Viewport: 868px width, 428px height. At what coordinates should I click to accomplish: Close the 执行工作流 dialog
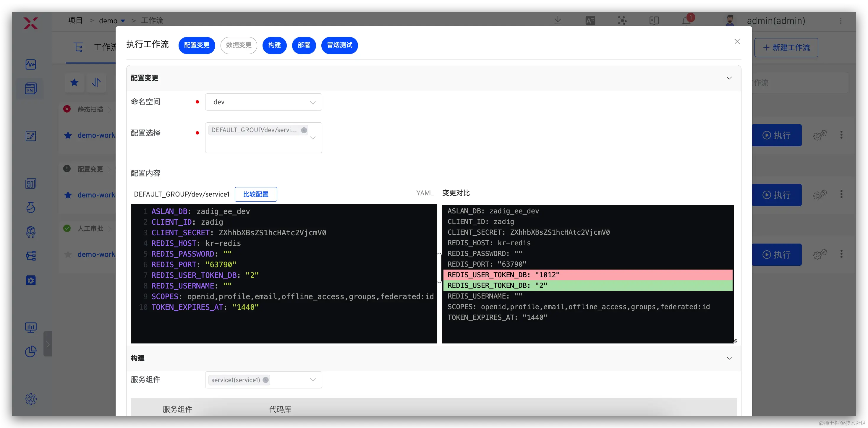(x=737, y=41)
